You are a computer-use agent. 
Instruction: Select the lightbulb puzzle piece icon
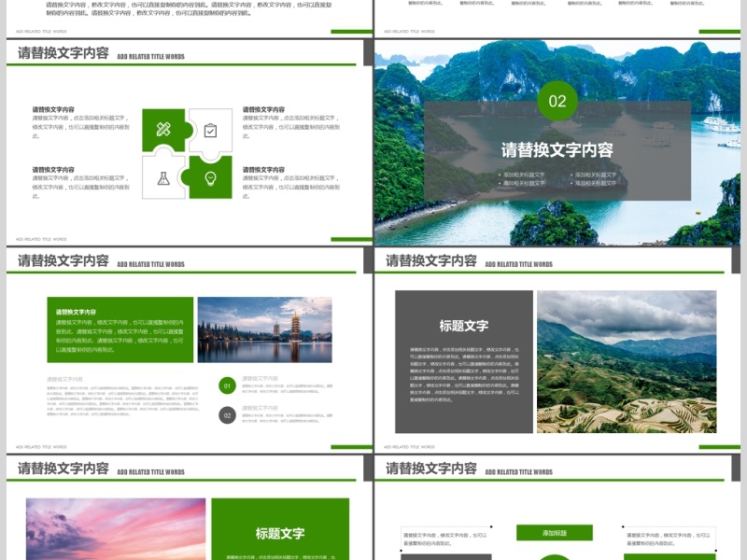[x=210, y=177]
